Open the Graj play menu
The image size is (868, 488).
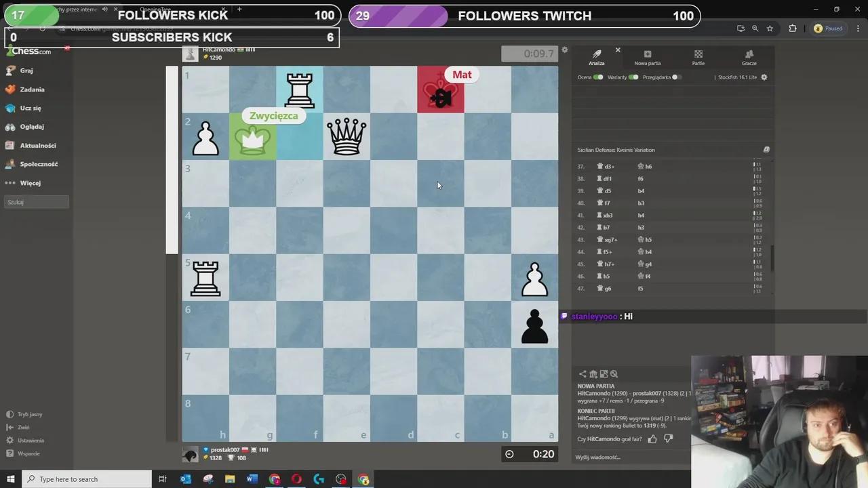(x=19, y=70)
